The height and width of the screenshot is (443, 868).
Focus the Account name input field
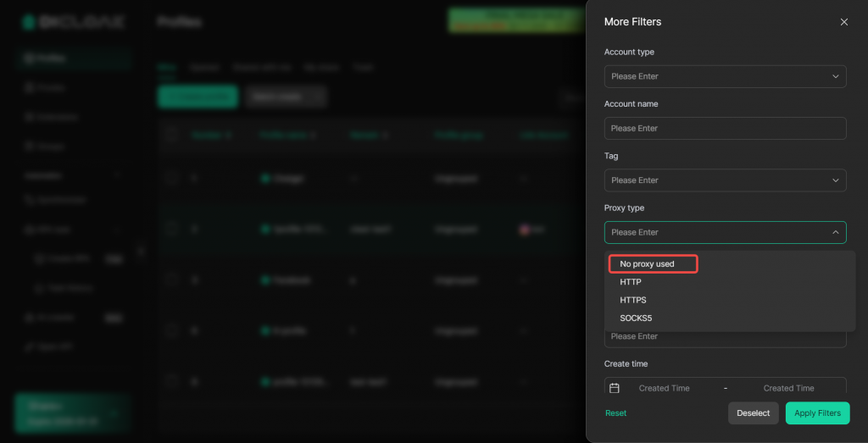click(x=725, y=128)
